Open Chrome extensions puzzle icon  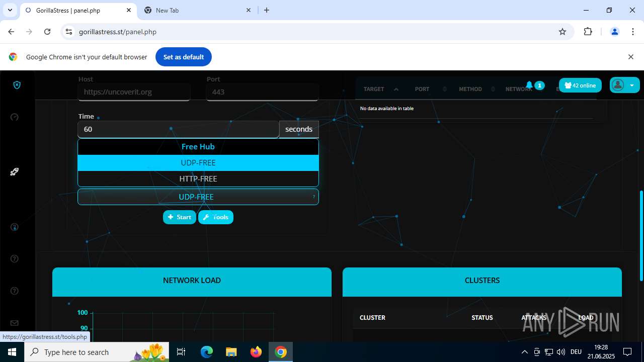(x=588, y=32)
